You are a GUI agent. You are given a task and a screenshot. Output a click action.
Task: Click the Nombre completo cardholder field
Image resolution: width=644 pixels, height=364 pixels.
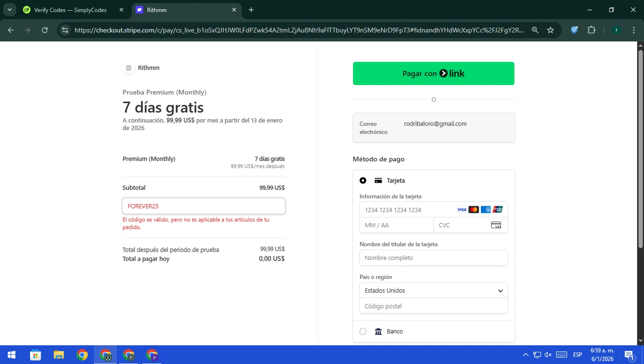[434, 258]
